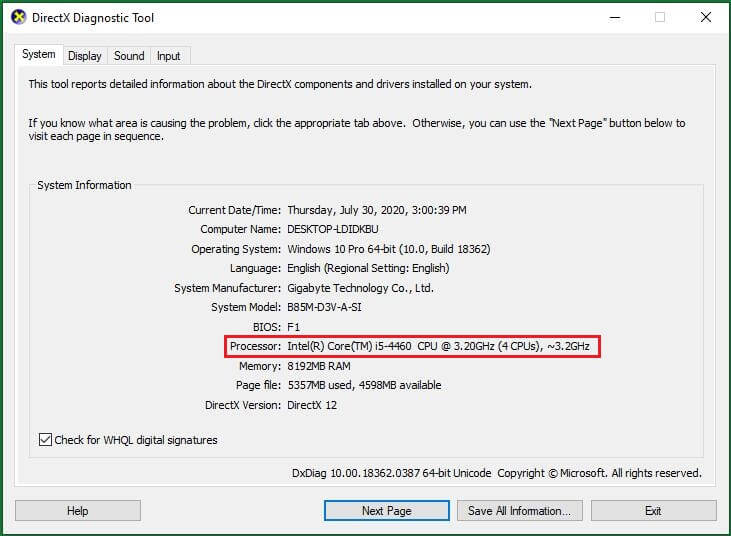The image size is (731, 536).
Task: Click 'Gigabyte Technology Co., Ltd.' manufacturer value
Action: pyautogui.click(x=360, y=288)
